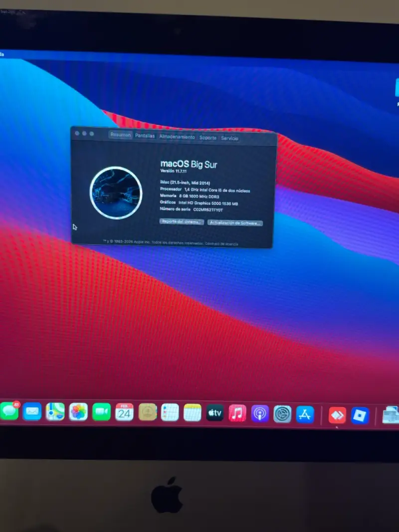Launch Roblox from the Dock
The image size is (399, 532).
[x=360, y=416]
